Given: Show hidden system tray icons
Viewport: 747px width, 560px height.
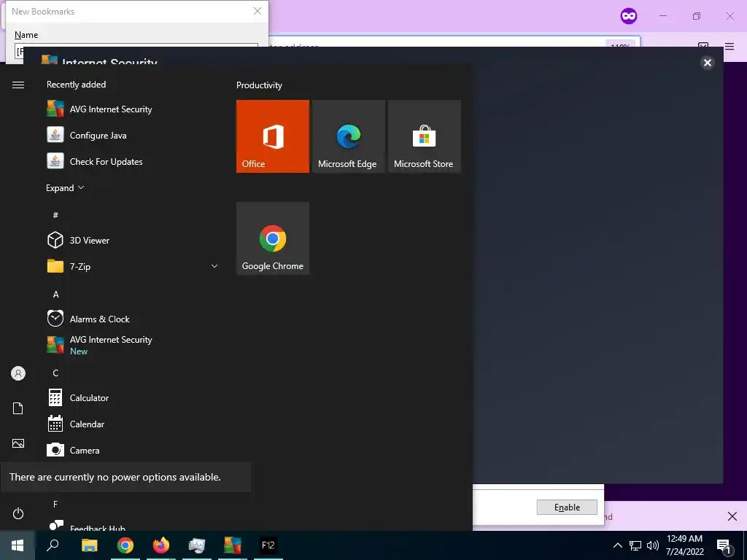Looking at the screenshot, I should (617, 545).
